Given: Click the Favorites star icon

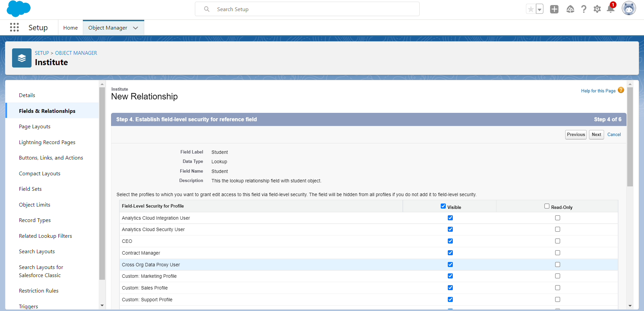Looking at the screenshot, I should (531, 9).
